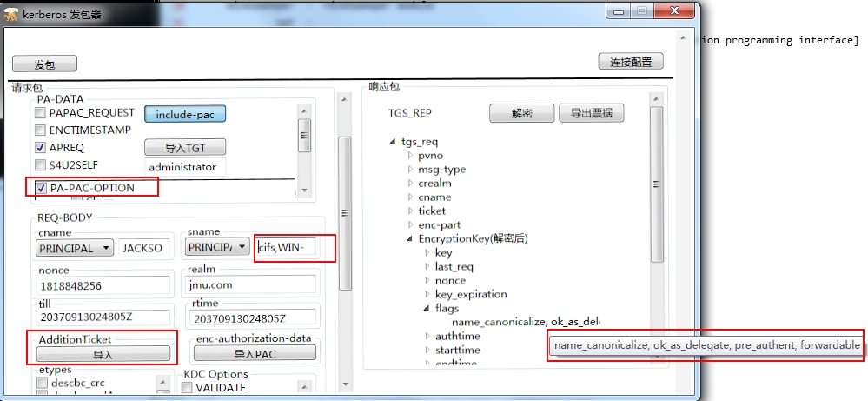Open the 连接配置 connection settings
868x401 pixels.
coord(631,62)
